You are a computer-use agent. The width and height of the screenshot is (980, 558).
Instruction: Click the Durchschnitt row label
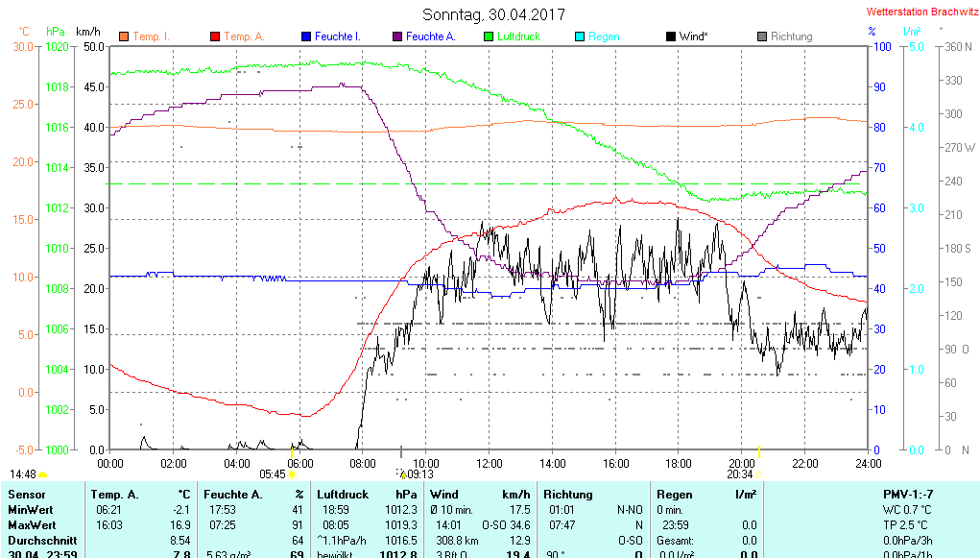point(40,541)
